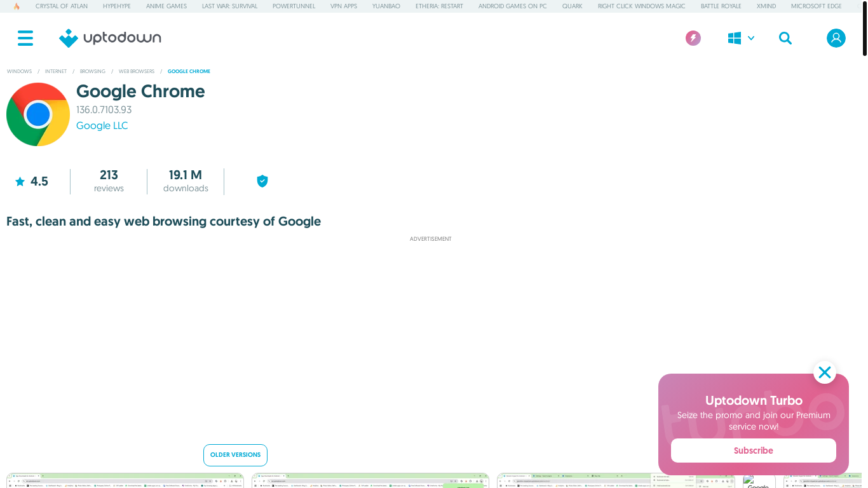Open Android Games on PC link
Viewport: 868px width, 488px height.
(512, 6)
